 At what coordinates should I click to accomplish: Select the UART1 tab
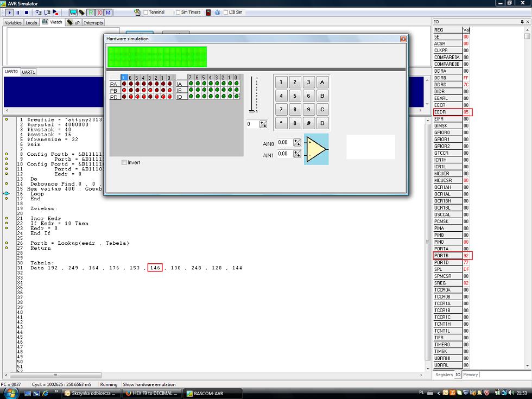28,72
